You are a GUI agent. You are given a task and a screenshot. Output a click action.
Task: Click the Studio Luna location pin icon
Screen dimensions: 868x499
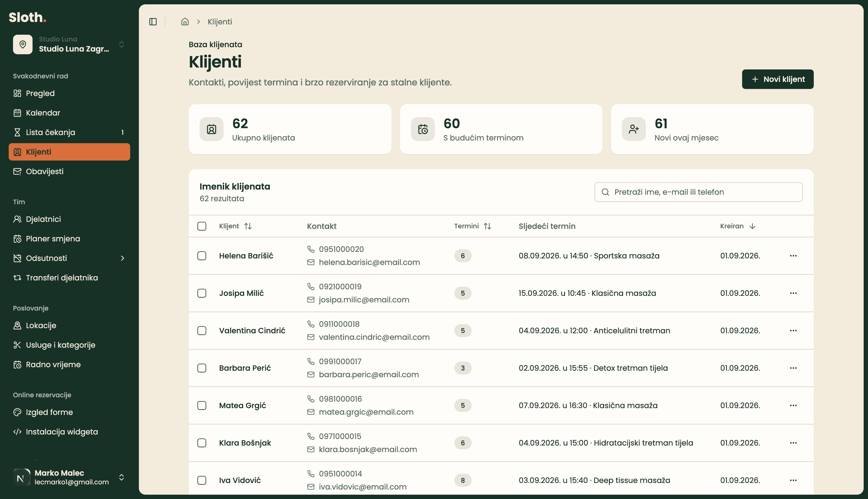click(x=23, y=44)
